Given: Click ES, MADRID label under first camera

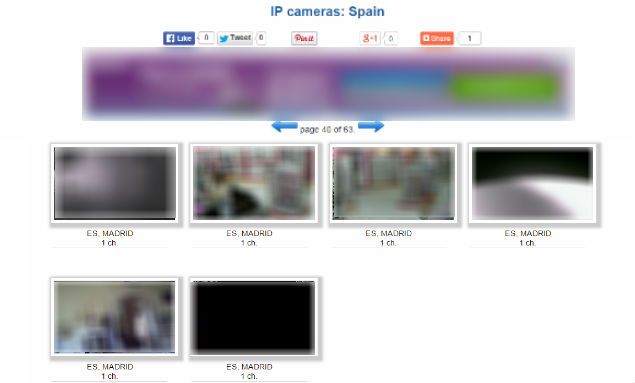Looking at the screenshot, I should coord(110,233).
